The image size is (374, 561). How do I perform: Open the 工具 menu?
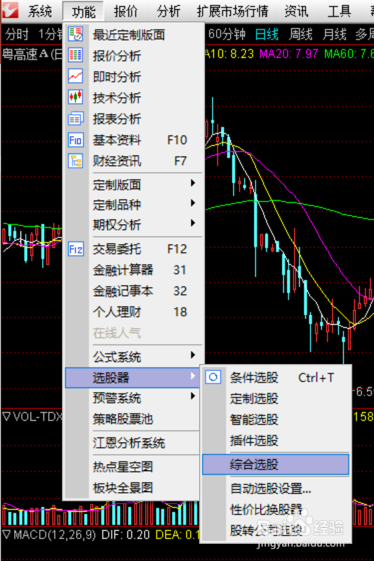click(339, 11)
